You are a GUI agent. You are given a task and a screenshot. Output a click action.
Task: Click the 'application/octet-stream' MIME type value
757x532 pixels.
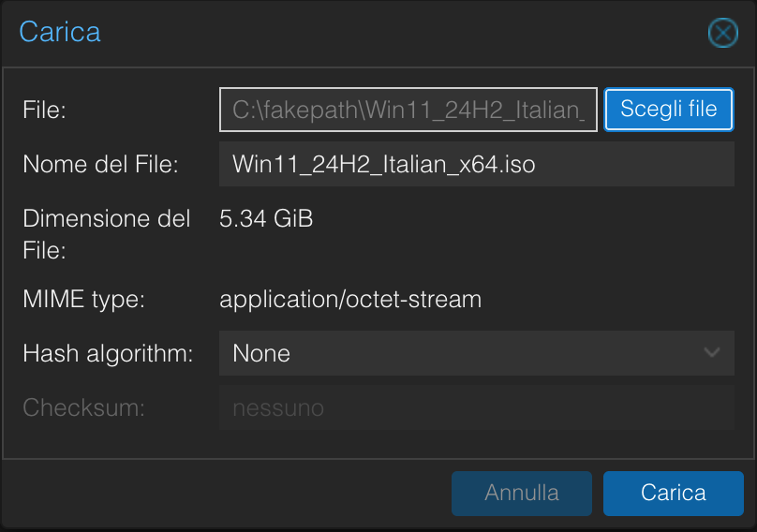point(350,300)
